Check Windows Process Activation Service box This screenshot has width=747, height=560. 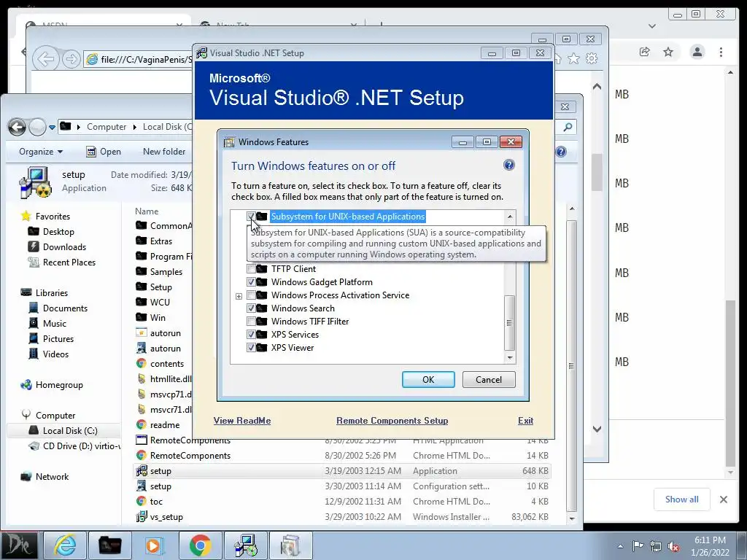[251, 295]
